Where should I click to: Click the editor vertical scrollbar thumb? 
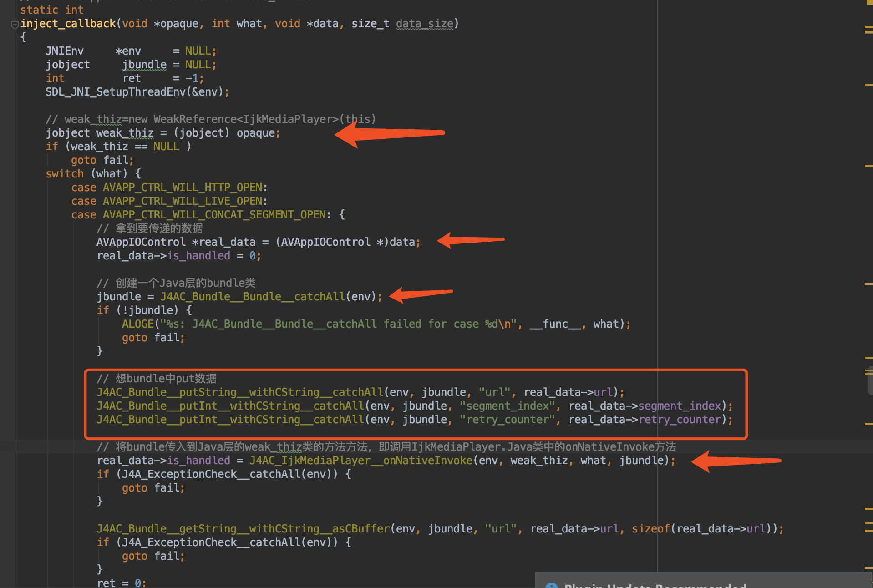[870, 380]
